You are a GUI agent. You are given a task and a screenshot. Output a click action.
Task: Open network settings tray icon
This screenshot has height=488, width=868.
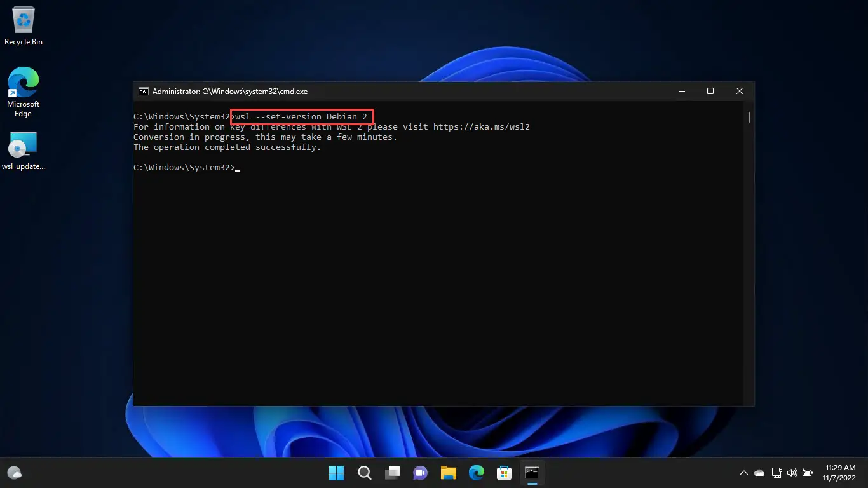point(776,473)
